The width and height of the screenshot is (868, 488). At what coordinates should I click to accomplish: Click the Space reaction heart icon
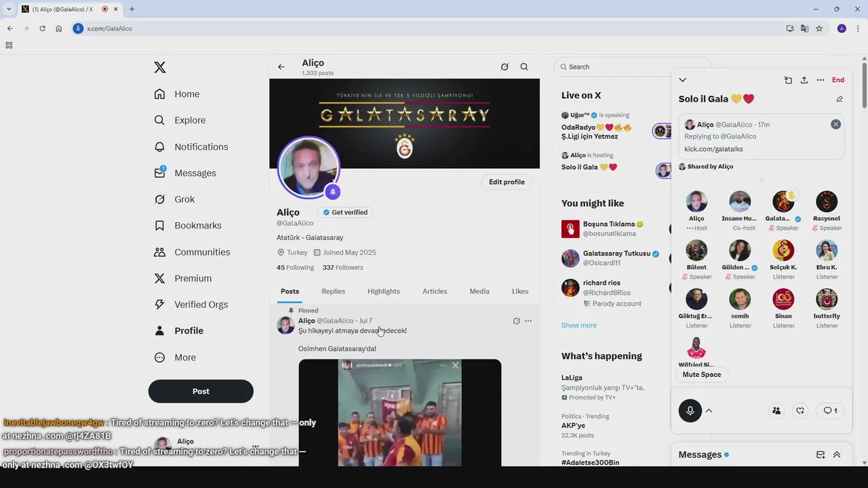(x=801, y=411)
